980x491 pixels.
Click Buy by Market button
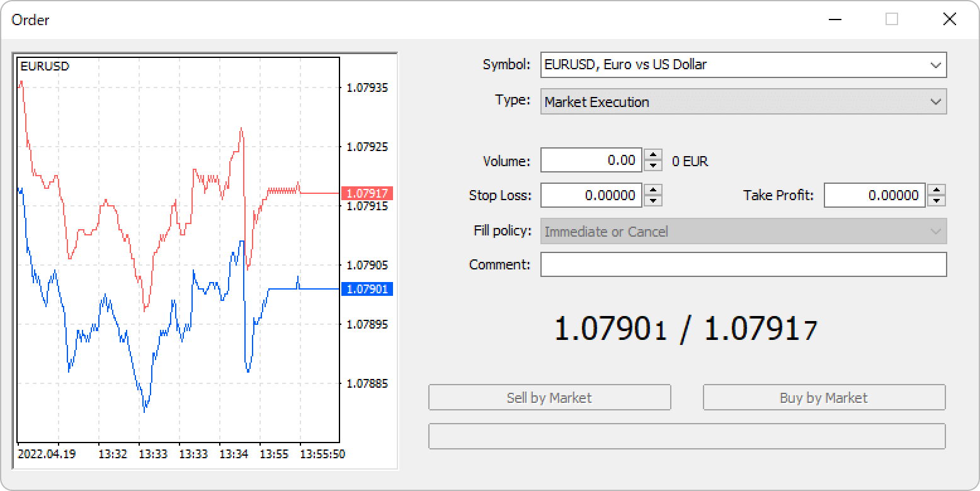point(824,398)
